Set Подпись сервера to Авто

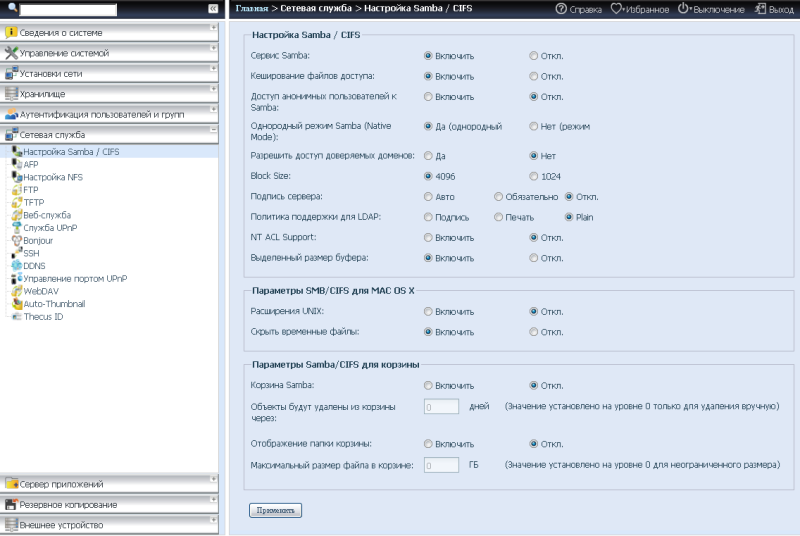click(x=428, y=196)
